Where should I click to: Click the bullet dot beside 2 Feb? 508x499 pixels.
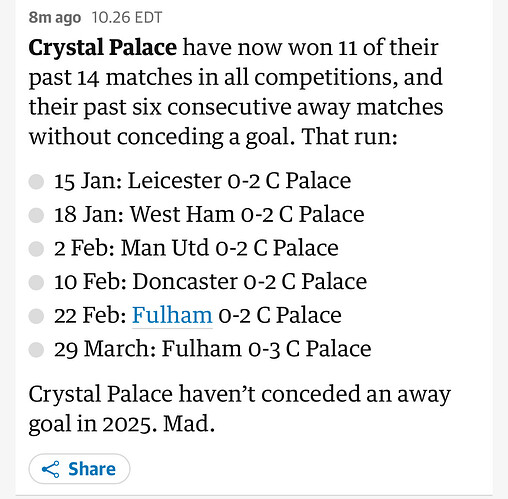tap(36, 249)
